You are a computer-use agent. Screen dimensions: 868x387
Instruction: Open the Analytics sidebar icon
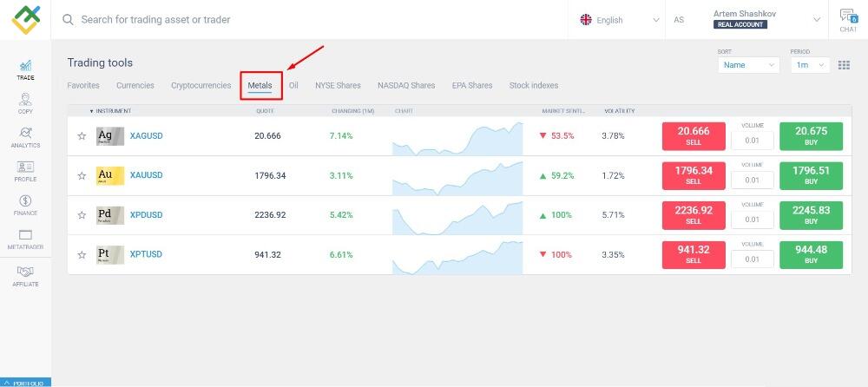pyautogui.click(x=25, y=137)
